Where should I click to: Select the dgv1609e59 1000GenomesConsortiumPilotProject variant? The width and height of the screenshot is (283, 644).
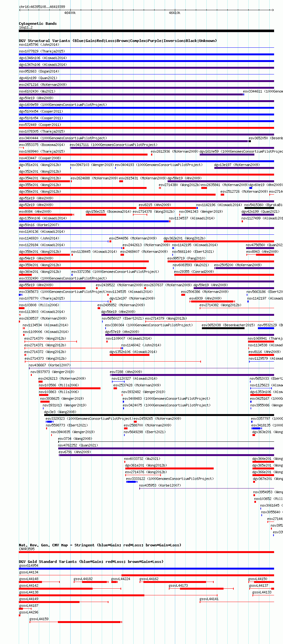tap(63, 105)
